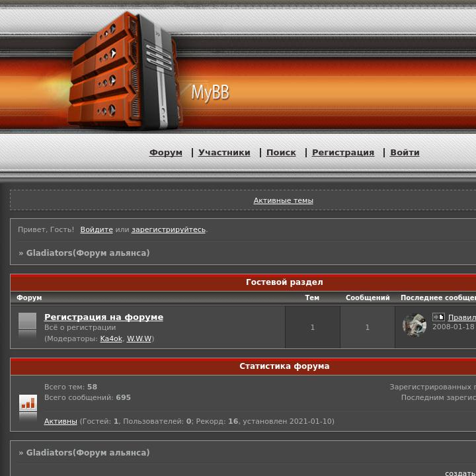
Task: Click the last poster avatar thumbnail
Action: click(x=415, y=325)
